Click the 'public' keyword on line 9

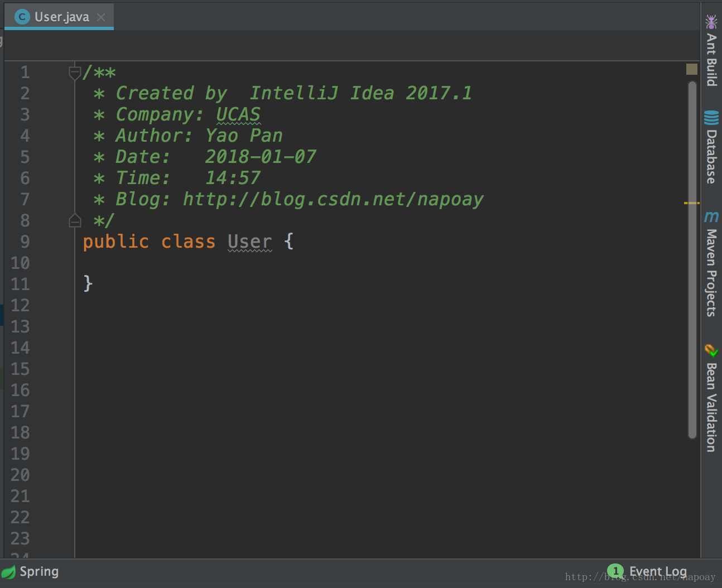(x=116, y=242)
